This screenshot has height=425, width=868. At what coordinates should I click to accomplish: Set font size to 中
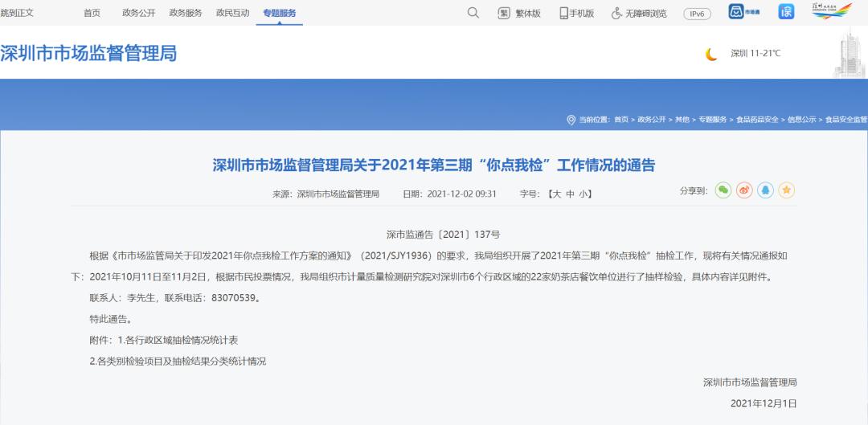[x=570, y=194]
